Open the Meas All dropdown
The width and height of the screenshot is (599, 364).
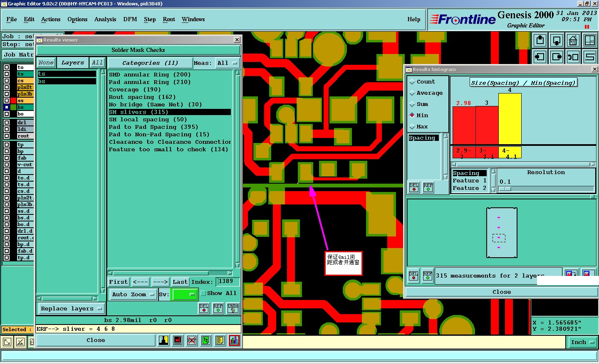point(227,63)
